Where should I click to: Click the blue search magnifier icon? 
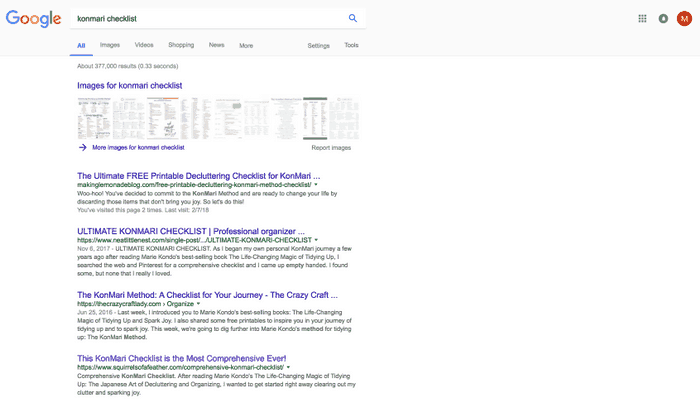(353, 18)
